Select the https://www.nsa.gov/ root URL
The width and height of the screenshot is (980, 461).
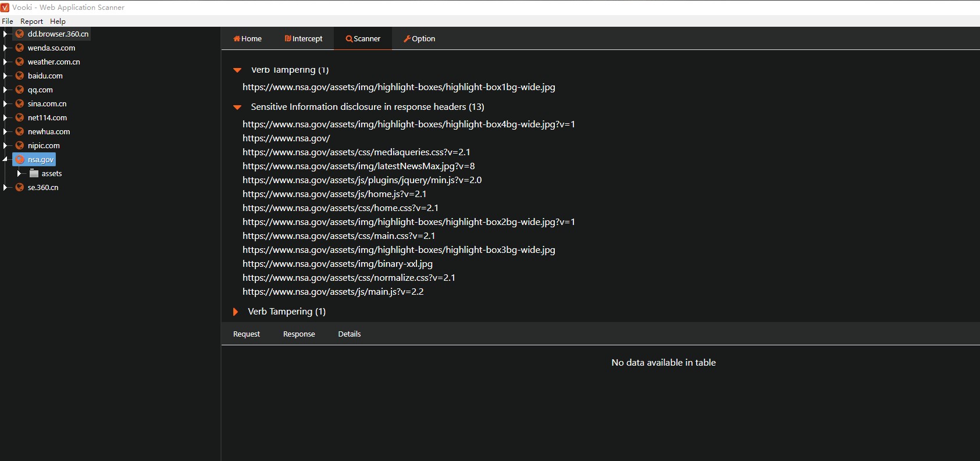point(286,138)
